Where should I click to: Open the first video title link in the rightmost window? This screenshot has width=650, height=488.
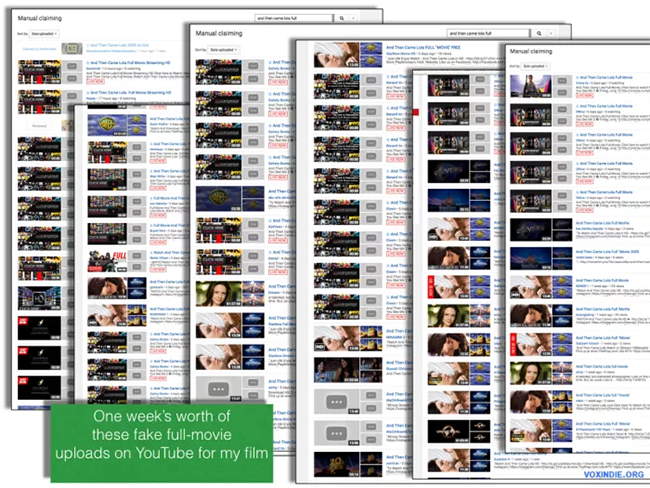(x=606, y=78)
